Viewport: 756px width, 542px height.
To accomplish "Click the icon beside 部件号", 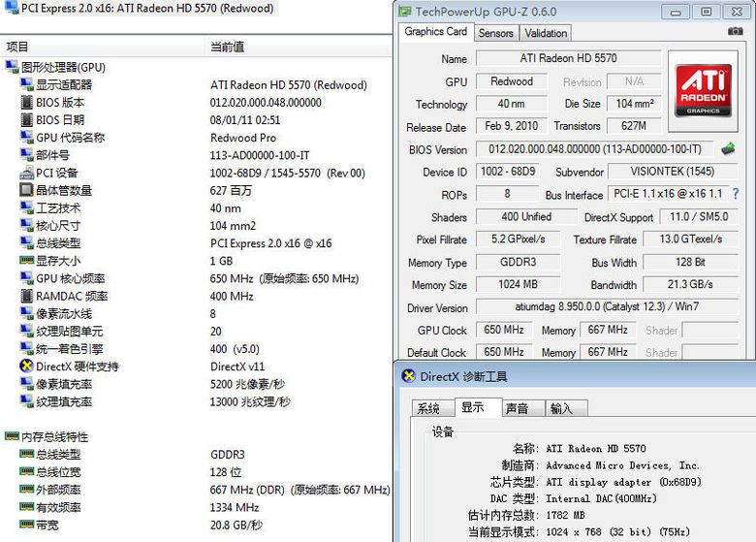I will [26, 155].
